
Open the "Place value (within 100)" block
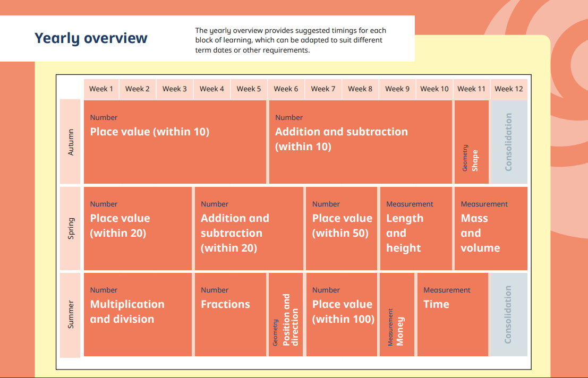(x=342, y=314)
